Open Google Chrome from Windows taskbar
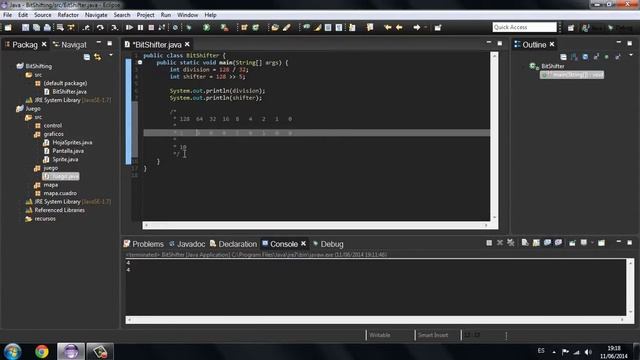This screenshot has height=360, width=640. (x=42, y=351)
